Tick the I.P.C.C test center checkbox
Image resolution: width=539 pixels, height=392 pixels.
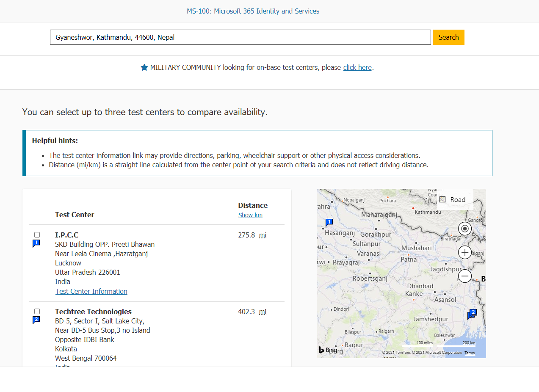click(x=37, y=235)
